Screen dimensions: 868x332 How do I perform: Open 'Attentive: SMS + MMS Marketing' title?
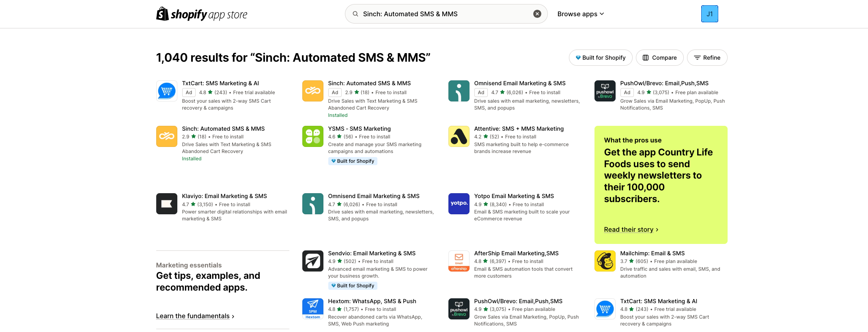click(519, 129)
